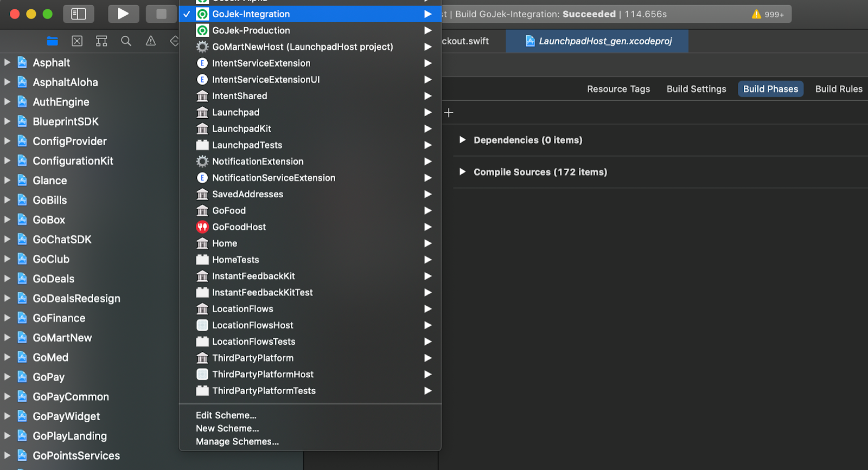Image resolution: width=868 pixels, height=470 pixels.
Task: Click the NotificationExtension gear icon
Action: (202, 162)
